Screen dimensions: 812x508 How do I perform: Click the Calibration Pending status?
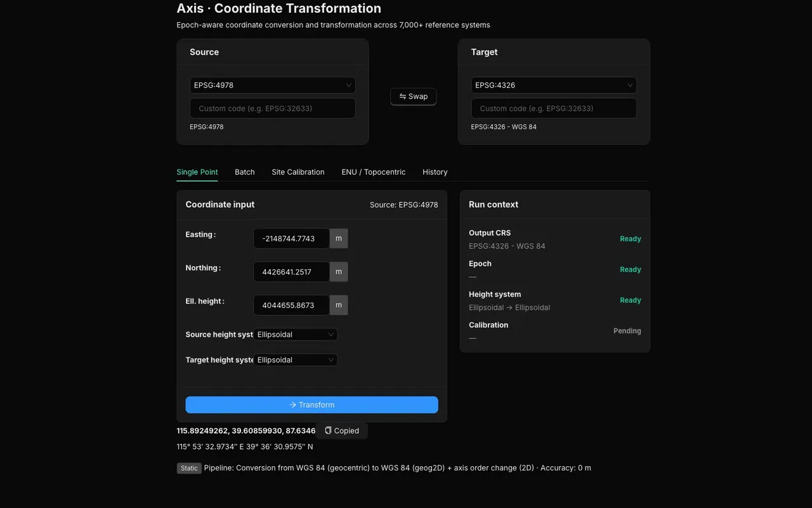click(627, 331)
